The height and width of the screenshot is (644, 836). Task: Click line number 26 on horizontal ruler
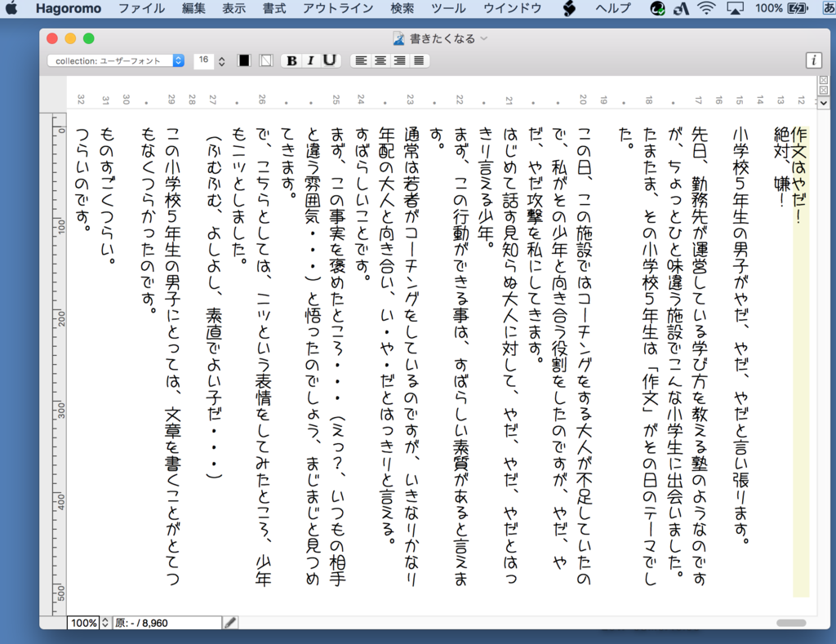tap(262, 99)
